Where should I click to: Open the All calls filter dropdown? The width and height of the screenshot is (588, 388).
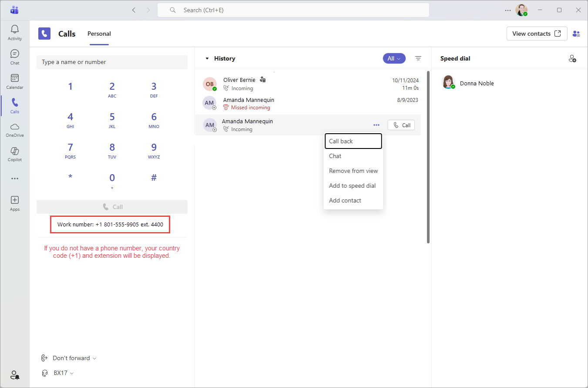tap(394, 58)
